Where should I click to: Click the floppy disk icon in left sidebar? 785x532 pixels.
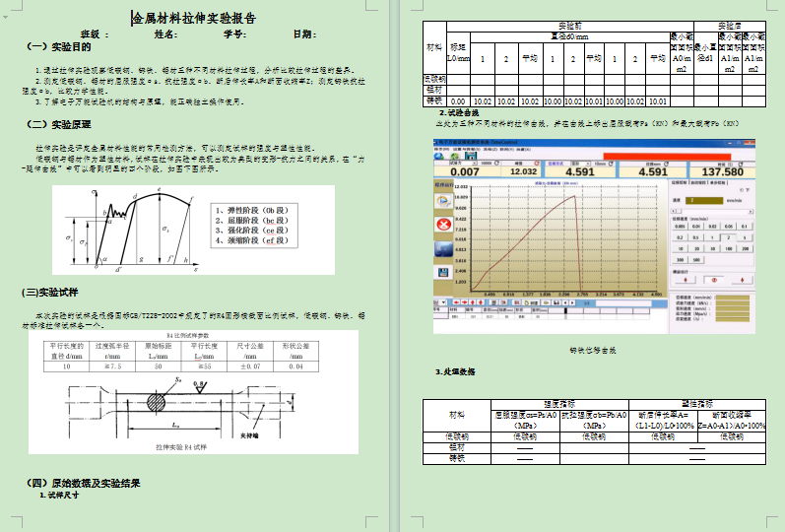(x=442, y=272)
